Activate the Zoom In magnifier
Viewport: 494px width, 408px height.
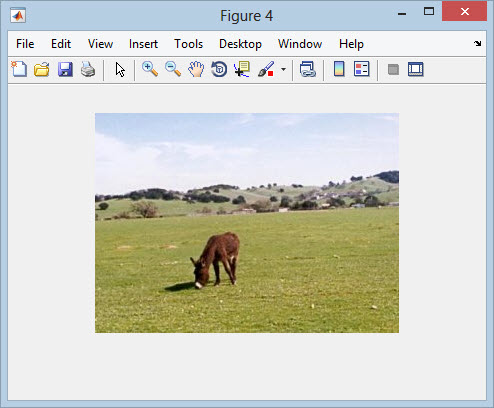pyautogui.click(x=150, y=69)
